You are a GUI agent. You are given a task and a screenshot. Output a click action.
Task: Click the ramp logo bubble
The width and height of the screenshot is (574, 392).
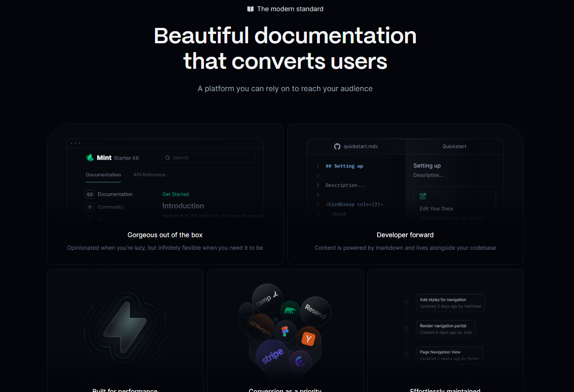pos(268,299)
